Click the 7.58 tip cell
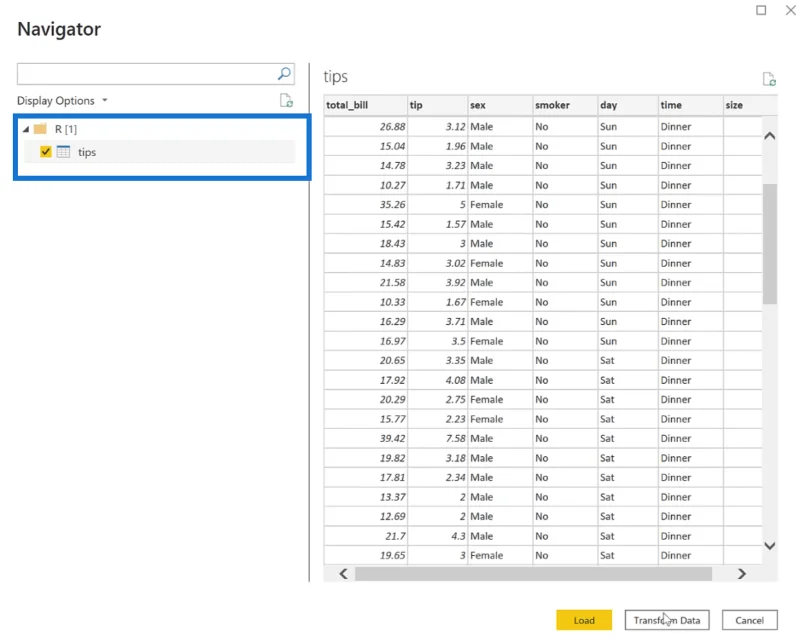 [x=437, y=438]
